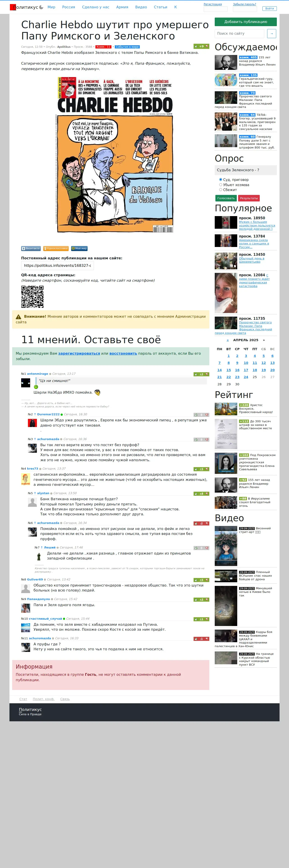This screenshot has height=868, width=289.
Task: Dislike alystan's comment №5
Action: click(x=207, y=494)
